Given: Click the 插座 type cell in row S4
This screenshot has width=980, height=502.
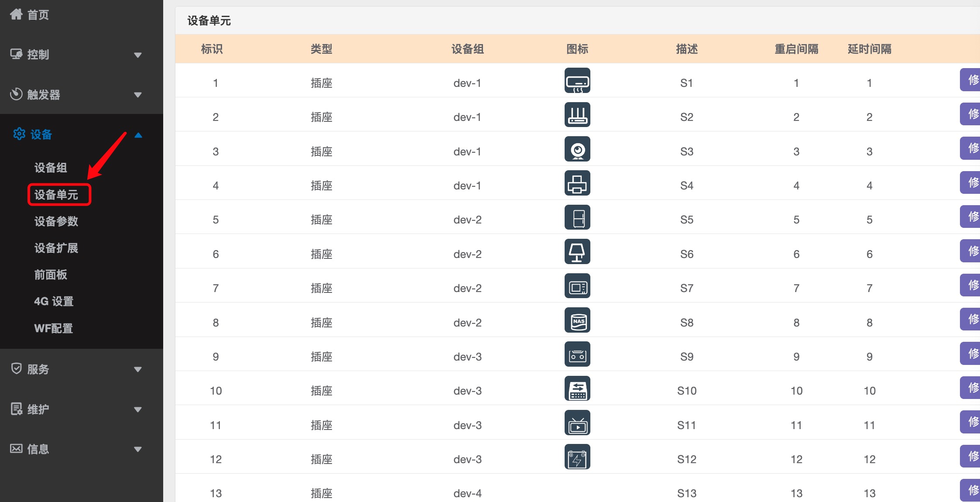Looking at the screenshot, I should pos(322,186).
